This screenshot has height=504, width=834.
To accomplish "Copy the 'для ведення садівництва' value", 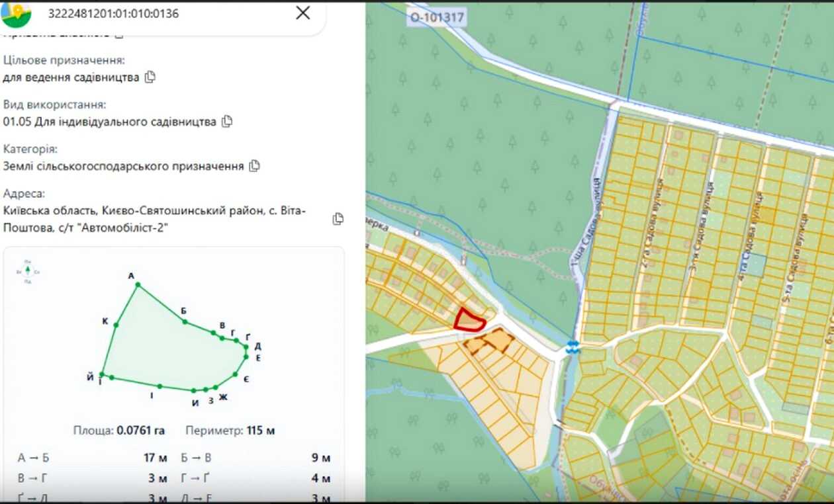I will pos(150,77).
